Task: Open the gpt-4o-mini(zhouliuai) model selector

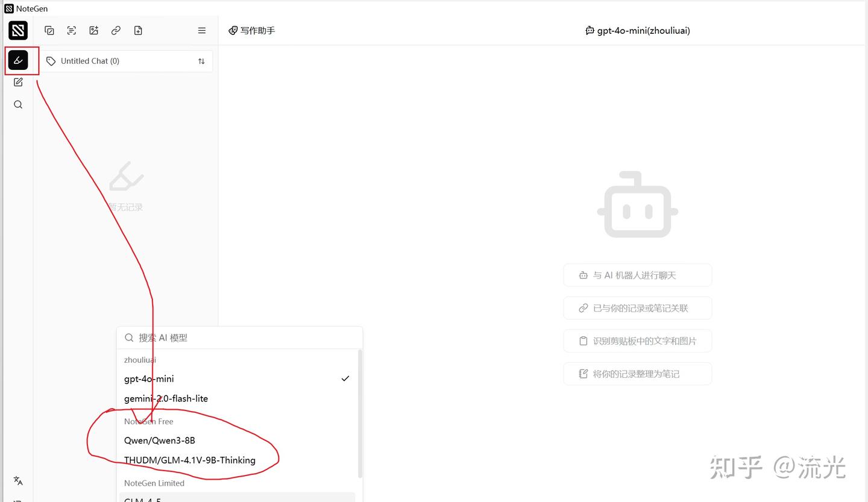Action: click(638, 31)
